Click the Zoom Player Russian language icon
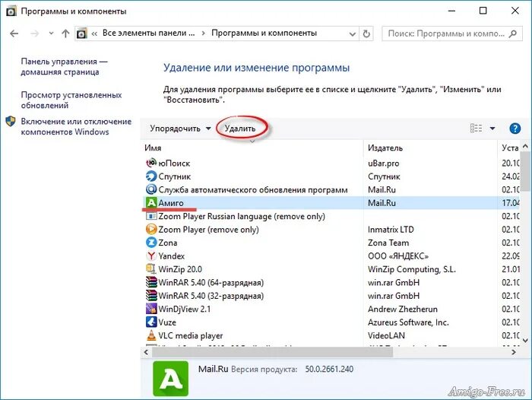This screenshot has width=532, height=400. 151,216
